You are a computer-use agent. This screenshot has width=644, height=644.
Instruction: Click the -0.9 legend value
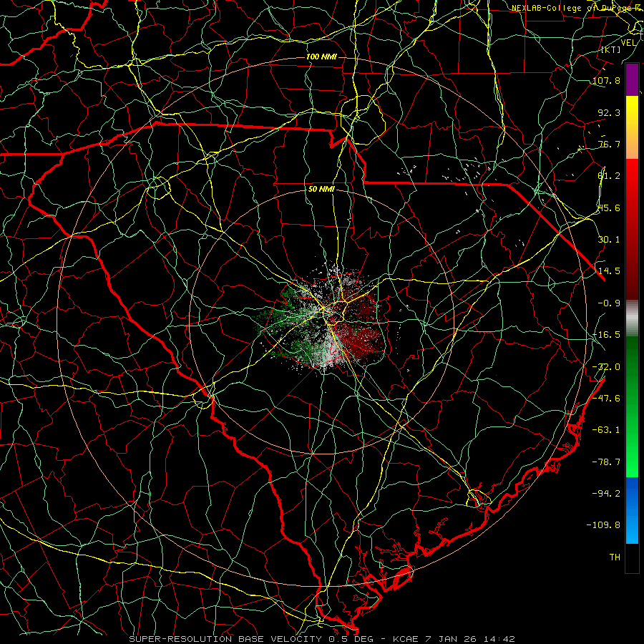(x=609, y=303)
